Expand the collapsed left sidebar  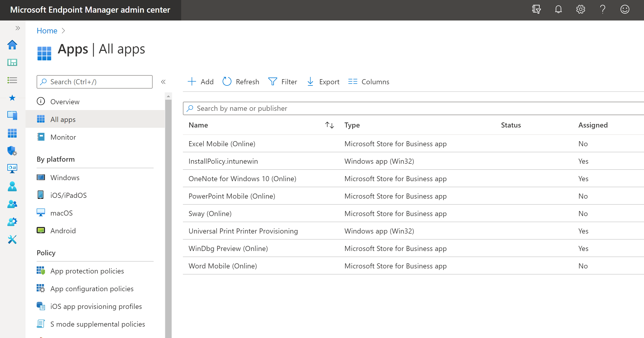click(17, 28)
